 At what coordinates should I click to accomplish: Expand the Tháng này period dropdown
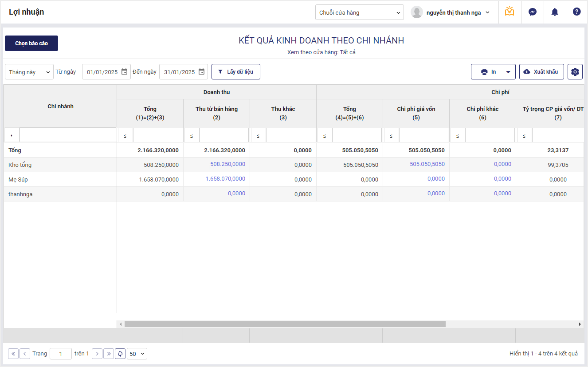pos(29,72)
